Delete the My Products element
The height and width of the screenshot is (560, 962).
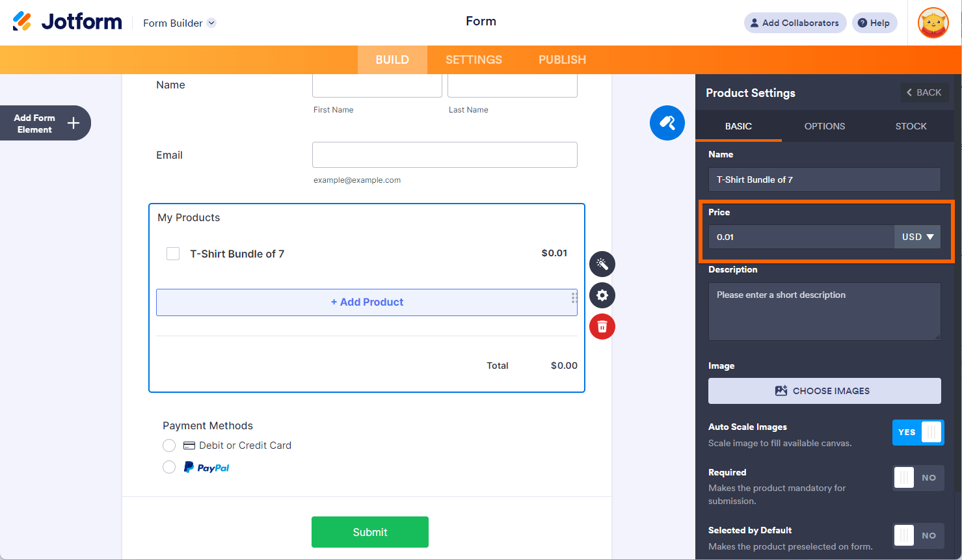(602, 327)
